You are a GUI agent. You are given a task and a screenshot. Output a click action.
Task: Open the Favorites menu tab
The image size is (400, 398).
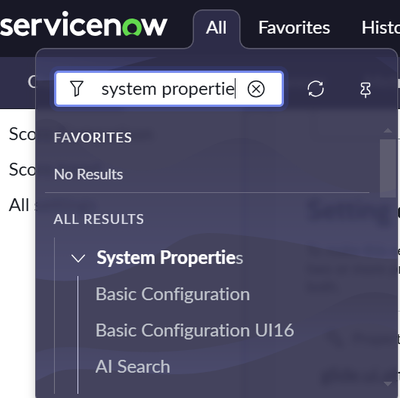coord(294,28)
